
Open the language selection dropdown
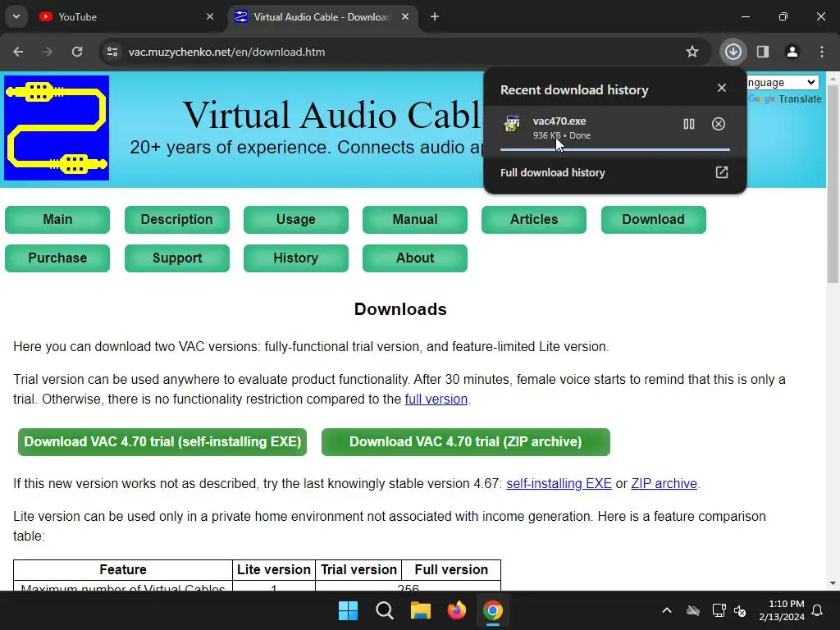point(783,83)
